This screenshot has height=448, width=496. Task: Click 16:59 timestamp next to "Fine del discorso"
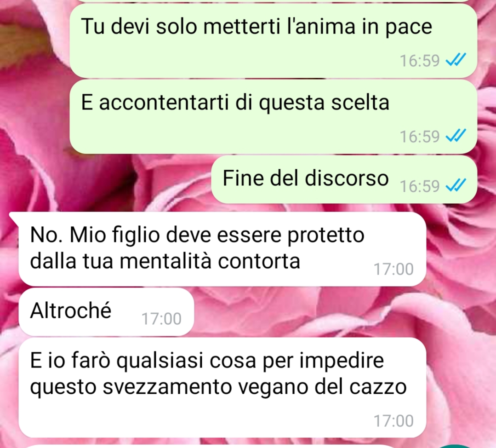(419, 186)
